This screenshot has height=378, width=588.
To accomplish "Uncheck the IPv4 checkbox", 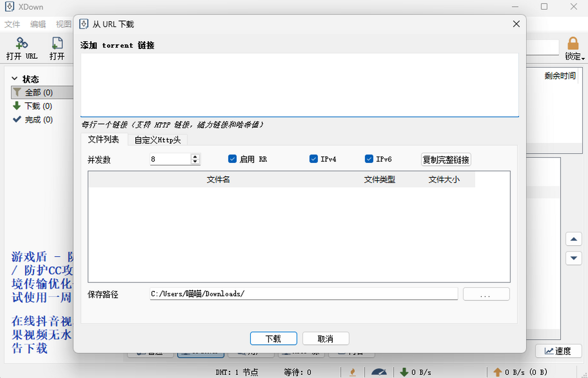I will 314,159.
